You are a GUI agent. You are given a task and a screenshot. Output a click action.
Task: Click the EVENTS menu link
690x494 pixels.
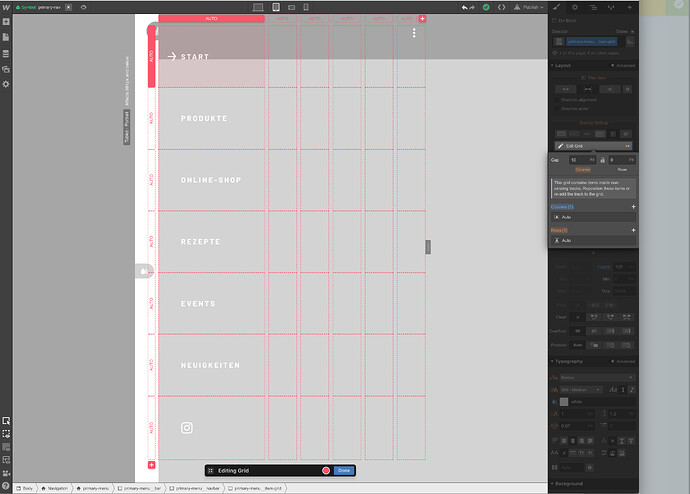(x=198, y=304)
